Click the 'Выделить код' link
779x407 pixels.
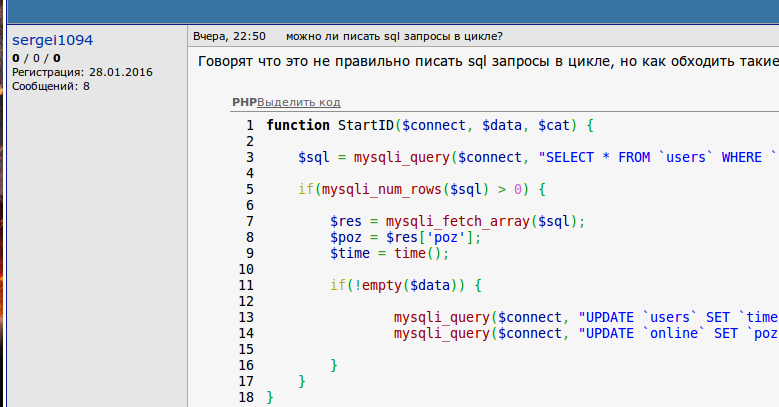coord(299,102)
